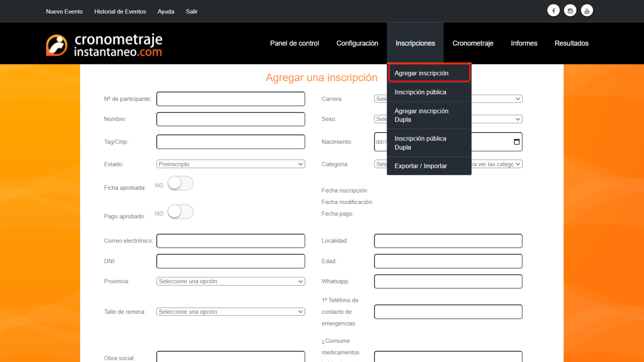Open the Facebook social icon
Viewport: 644px width, 362px height.
(553, 11)
